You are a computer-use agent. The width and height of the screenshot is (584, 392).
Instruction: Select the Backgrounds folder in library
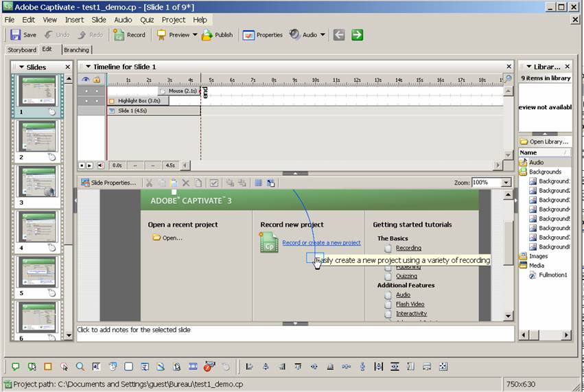[x=545, y=172]
